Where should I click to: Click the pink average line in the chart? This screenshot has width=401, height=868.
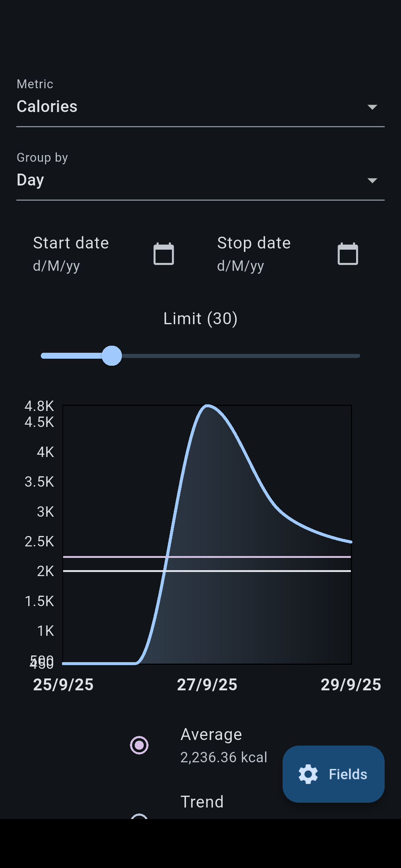pyautogui.click(x=260, y=557)
